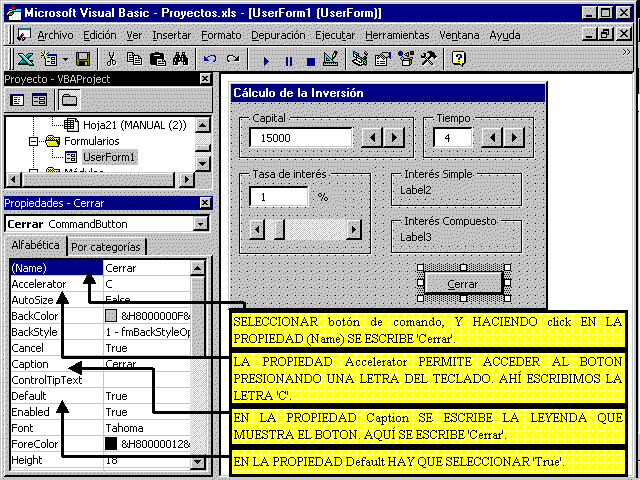This screenshot has height=480, width=640.
Task: Close the Propiedades - Cerrar panel
Action: tap(205, 202)
